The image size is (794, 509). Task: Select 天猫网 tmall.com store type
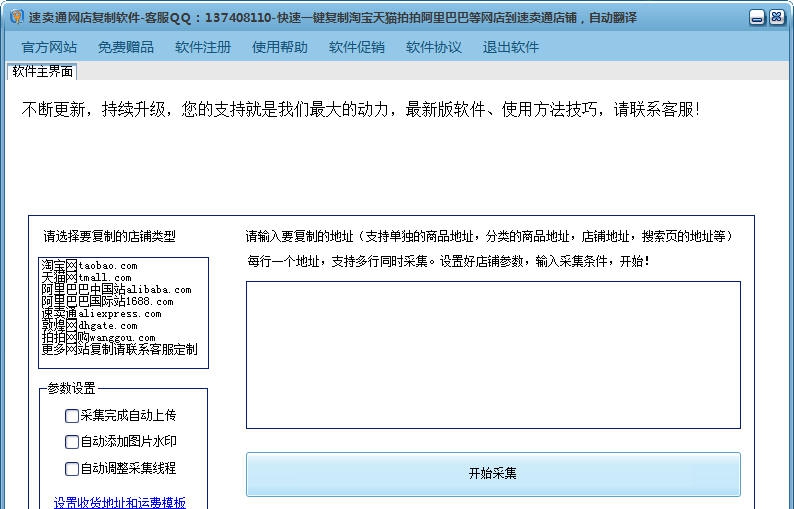point(87,278)
